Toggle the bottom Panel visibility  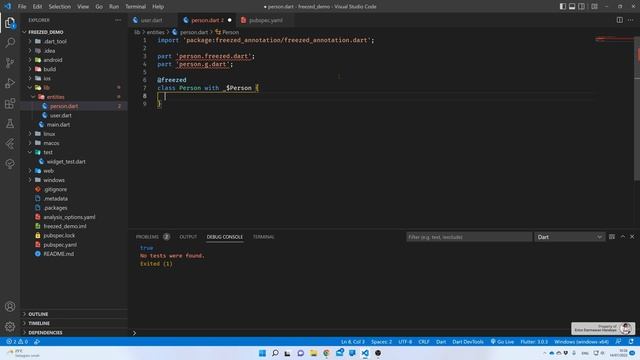click(x=572, y=7)
